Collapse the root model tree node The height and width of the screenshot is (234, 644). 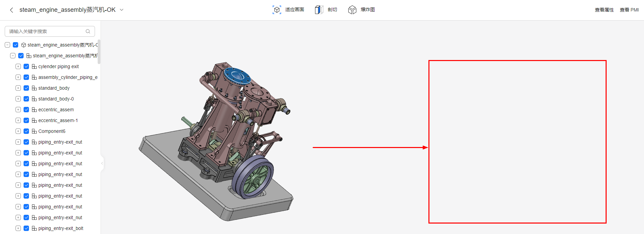(x=7, y=45)
